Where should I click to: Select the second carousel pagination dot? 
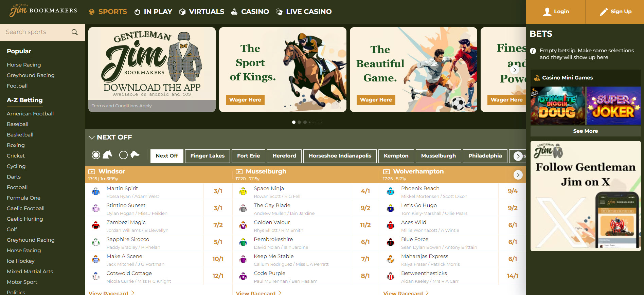[299, 122]
